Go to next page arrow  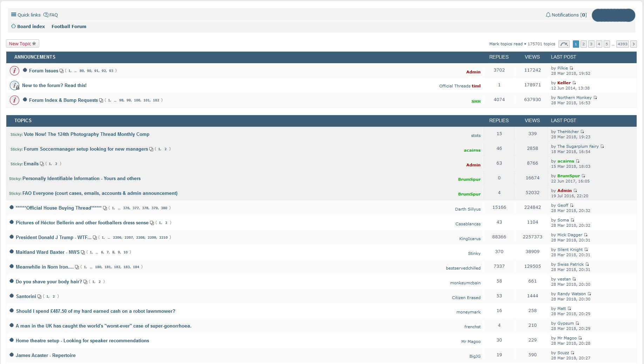[633, 44]
